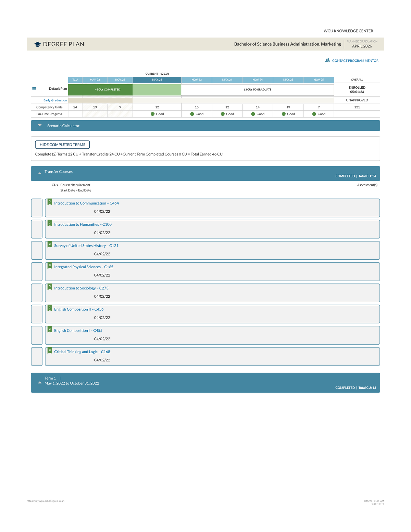Click the WGU Knowledge Center header text
The image size is (411, 532).
(348, 31)
